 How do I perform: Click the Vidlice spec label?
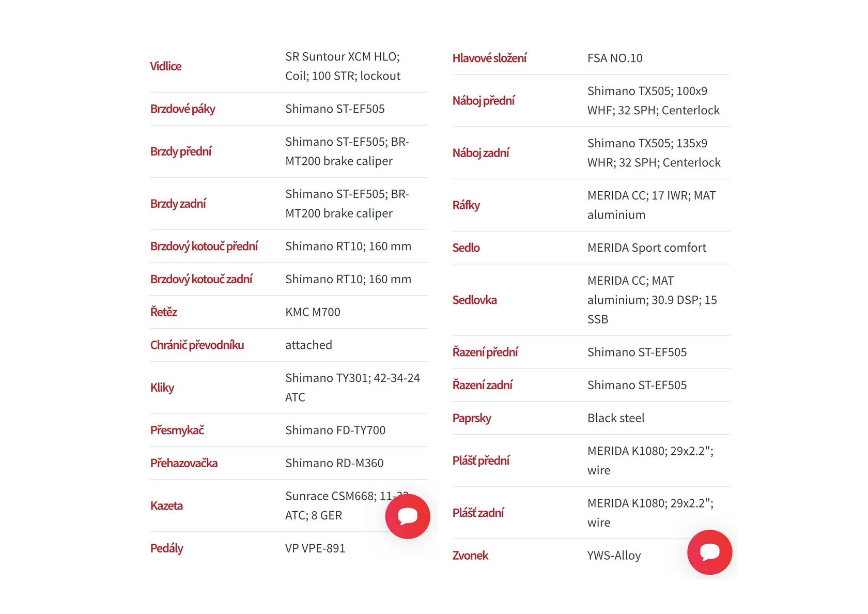tap(165, 66)
